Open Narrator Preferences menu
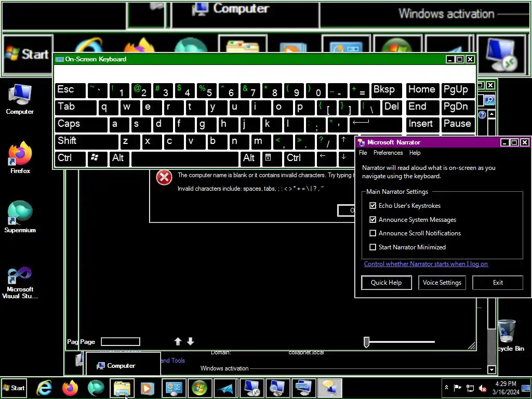 point(388,153)
